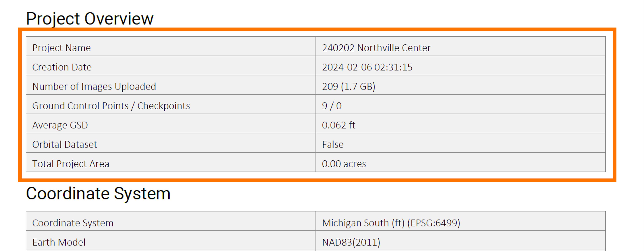This screenshot has width=644, height=251.
Task: Click the NAD83(2011) value
Action: pyautogui.click(x=351, y=242)
